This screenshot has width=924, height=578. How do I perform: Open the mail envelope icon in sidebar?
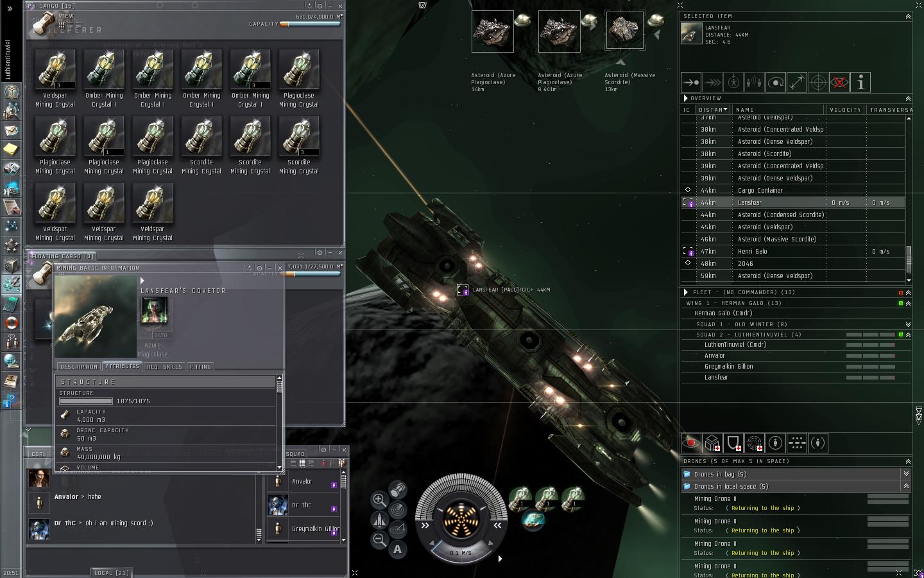tap(11, 130)
